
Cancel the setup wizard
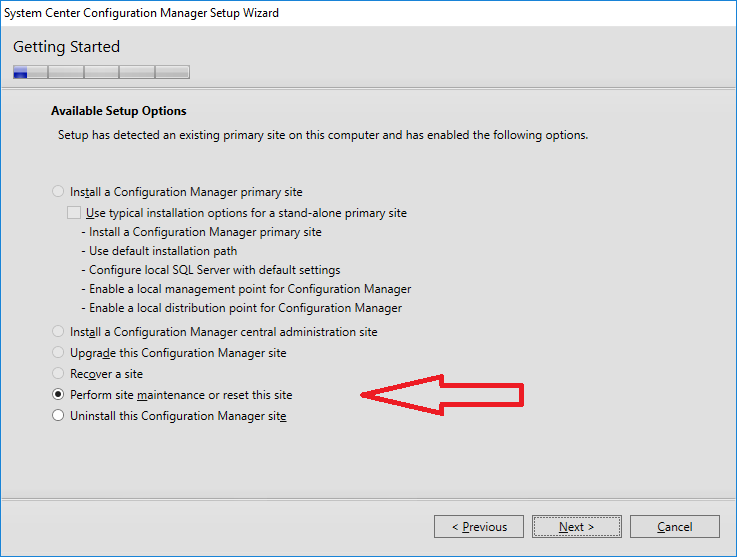tap(674, 526)
